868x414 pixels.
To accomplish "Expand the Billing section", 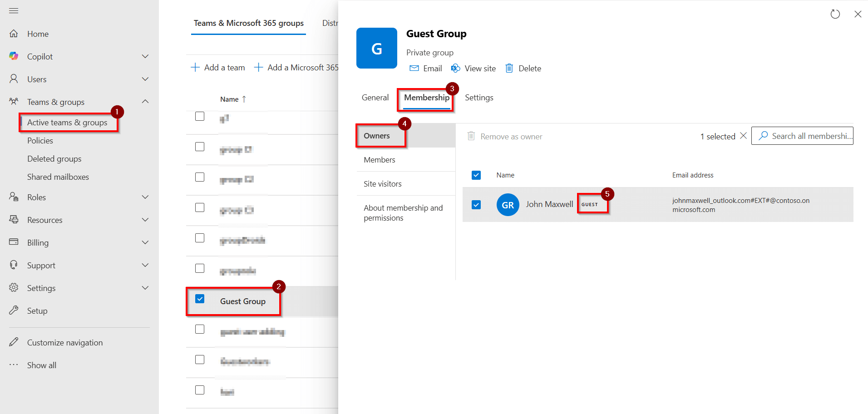I will 145,242.
